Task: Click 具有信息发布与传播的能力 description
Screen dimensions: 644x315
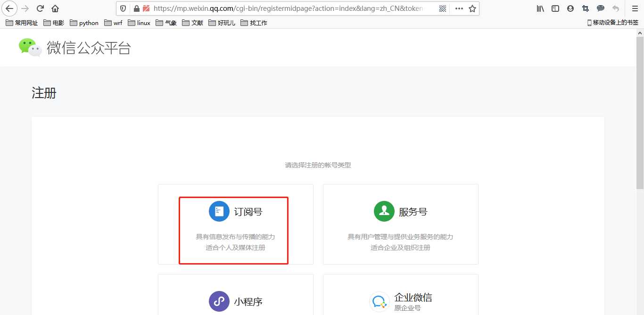Action: click(235, 237)
